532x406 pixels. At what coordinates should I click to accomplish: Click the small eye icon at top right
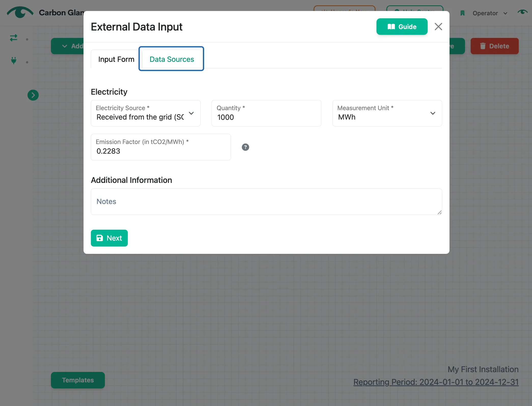point(522,12)
